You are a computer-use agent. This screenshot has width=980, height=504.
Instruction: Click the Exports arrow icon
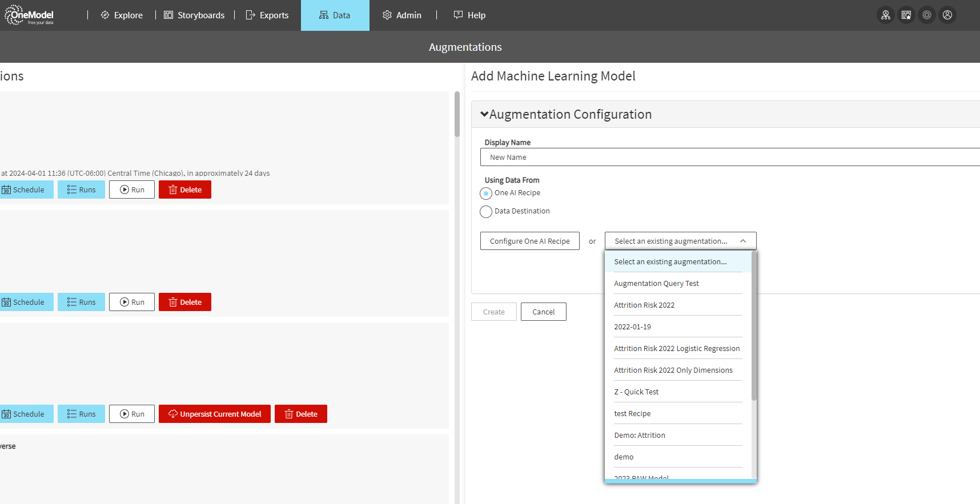click(250, 15)
